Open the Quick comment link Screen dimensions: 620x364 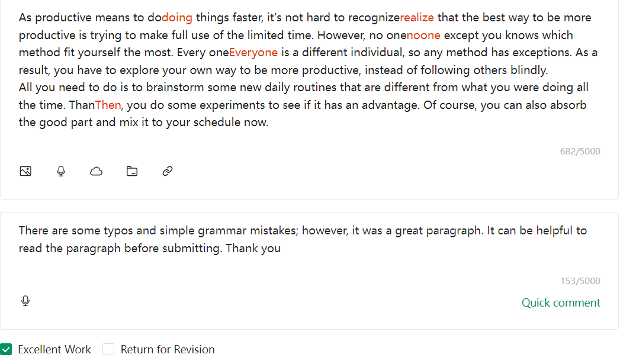point(560,303)
